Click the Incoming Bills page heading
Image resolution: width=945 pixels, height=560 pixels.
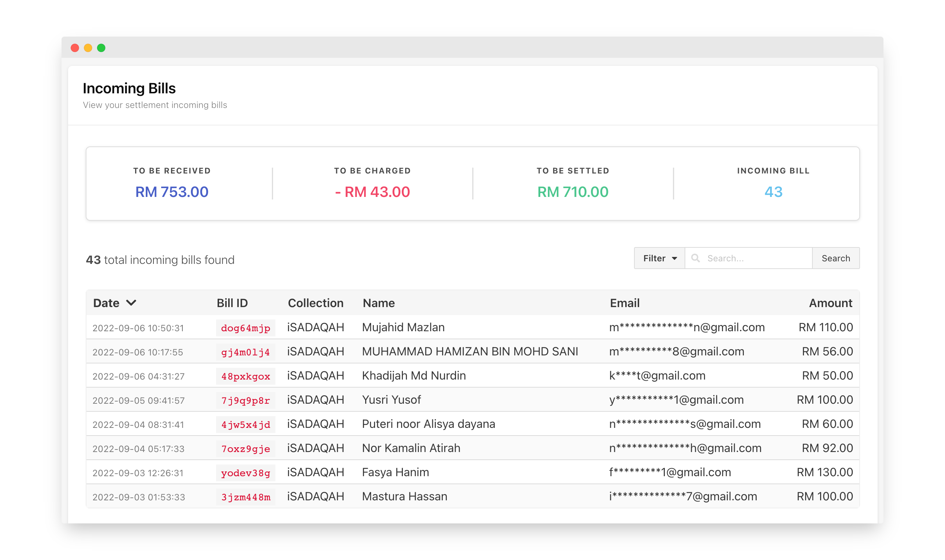click(129, 88)
